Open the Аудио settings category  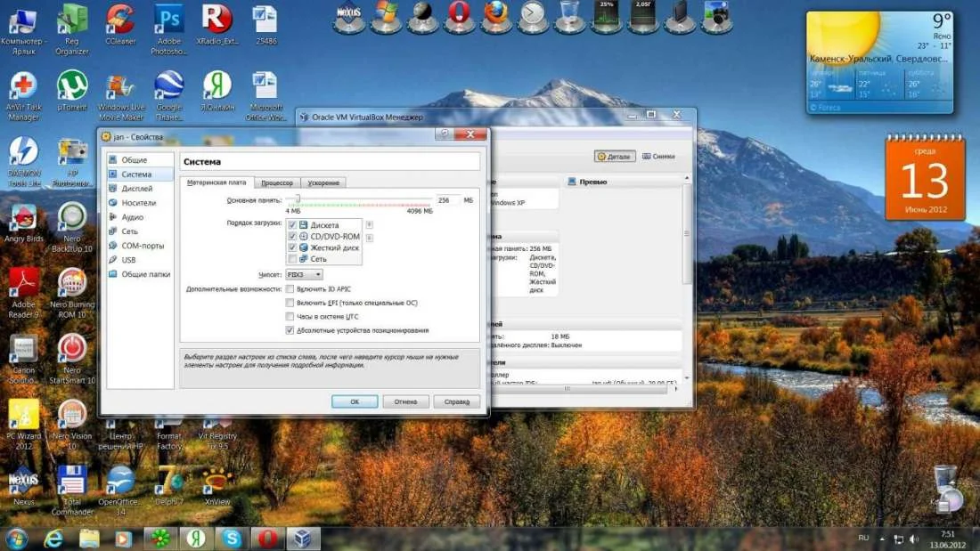[132, 217]
